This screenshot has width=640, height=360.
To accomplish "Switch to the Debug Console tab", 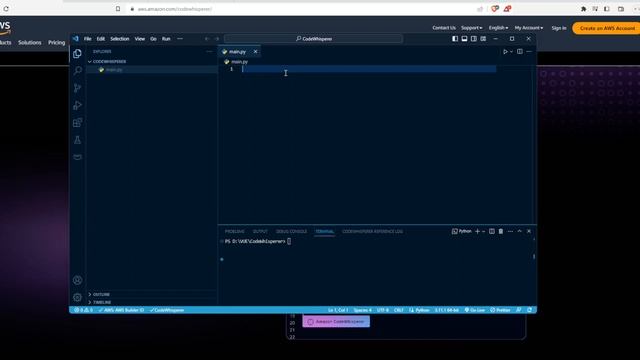I will [x=291, y=231].
